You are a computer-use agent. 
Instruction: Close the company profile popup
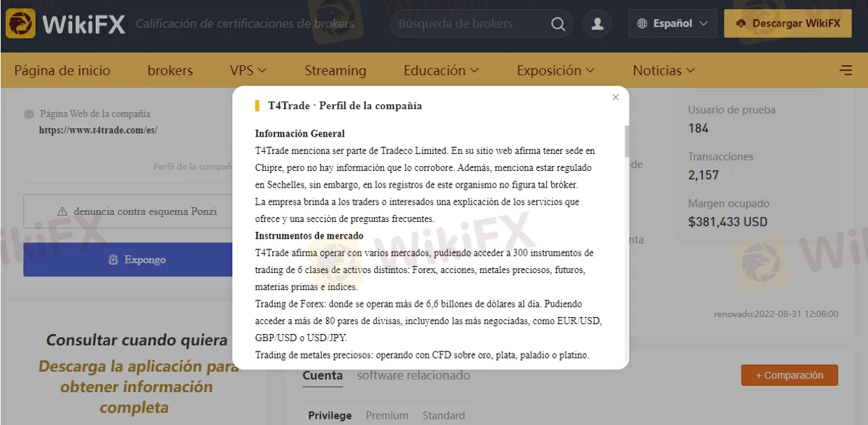[x=616, y=97]
